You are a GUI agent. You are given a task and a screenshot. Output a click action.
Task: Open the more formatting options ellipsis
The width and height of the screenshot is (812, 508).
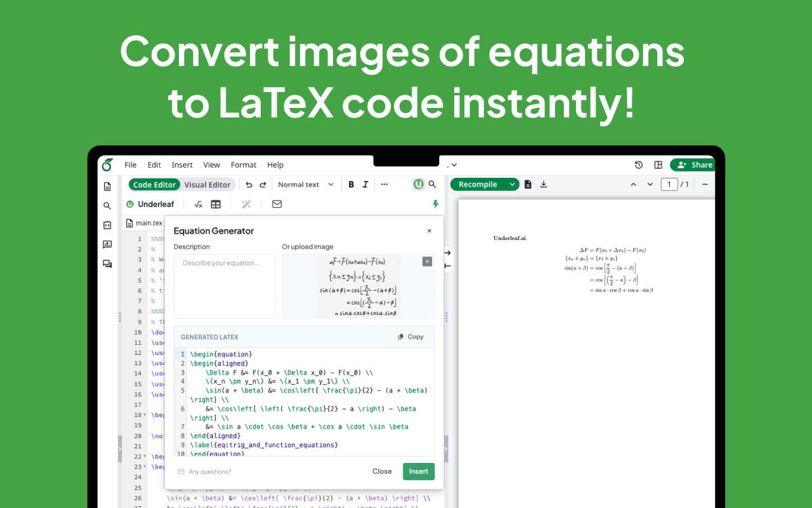(x=384, y=185)
